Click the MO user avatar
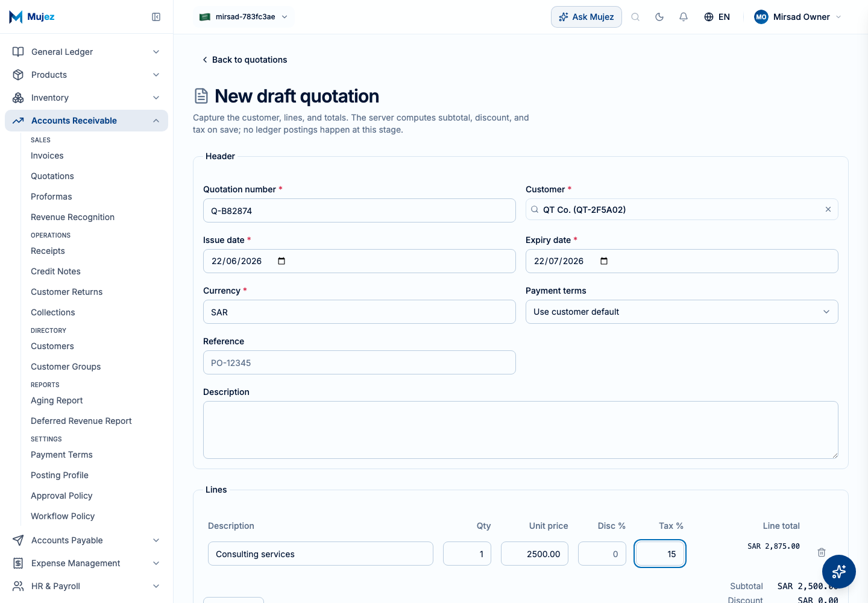This screenshot has height=603, width=868. tap(761, 17)
